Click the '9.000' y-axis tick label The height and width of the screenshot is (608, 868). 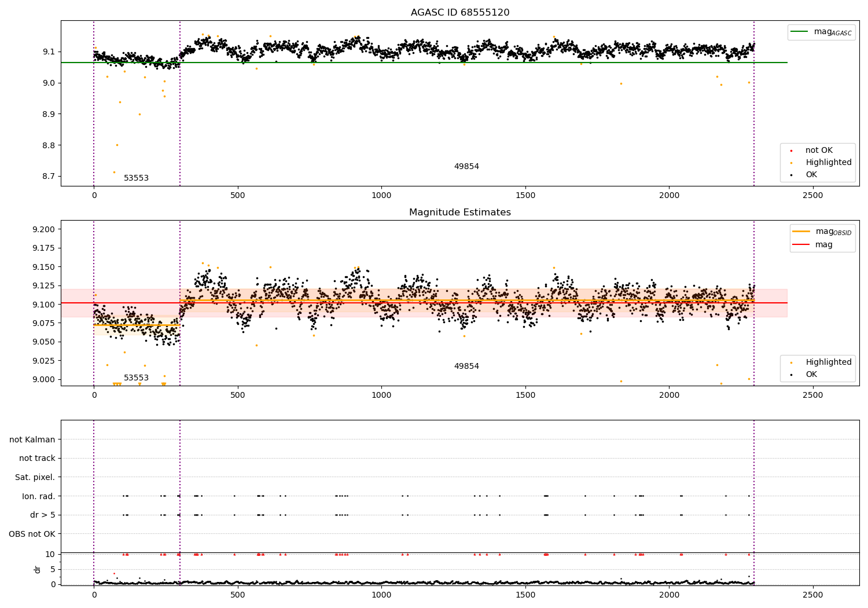click(x=44, y=380)
